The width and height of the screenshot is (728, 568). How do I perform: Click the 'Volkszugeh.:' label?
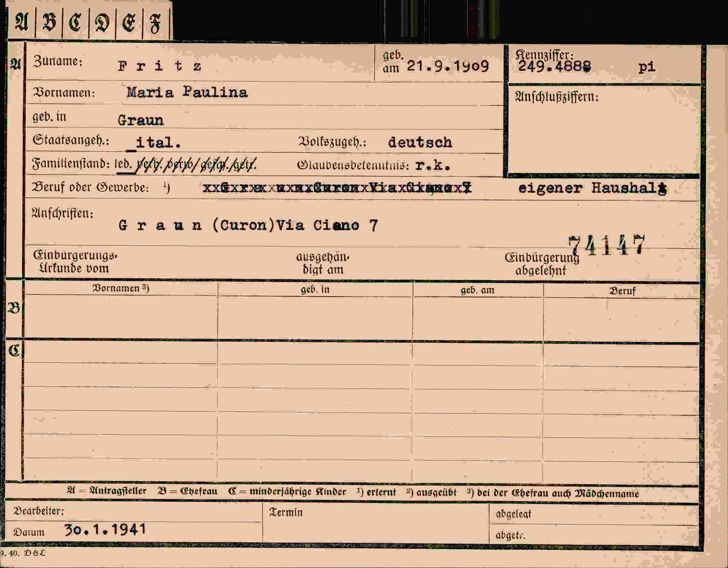tap(332, 142)
